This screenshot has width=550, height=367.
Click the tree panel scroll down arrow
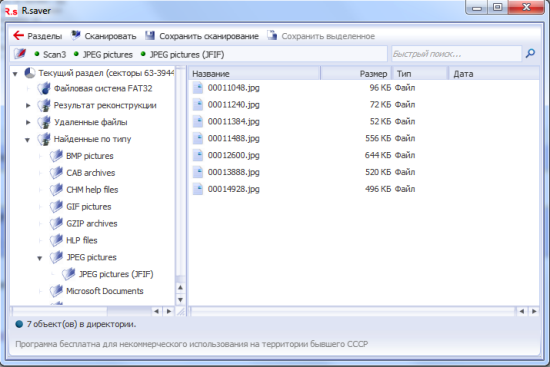(x=180, y=300)
